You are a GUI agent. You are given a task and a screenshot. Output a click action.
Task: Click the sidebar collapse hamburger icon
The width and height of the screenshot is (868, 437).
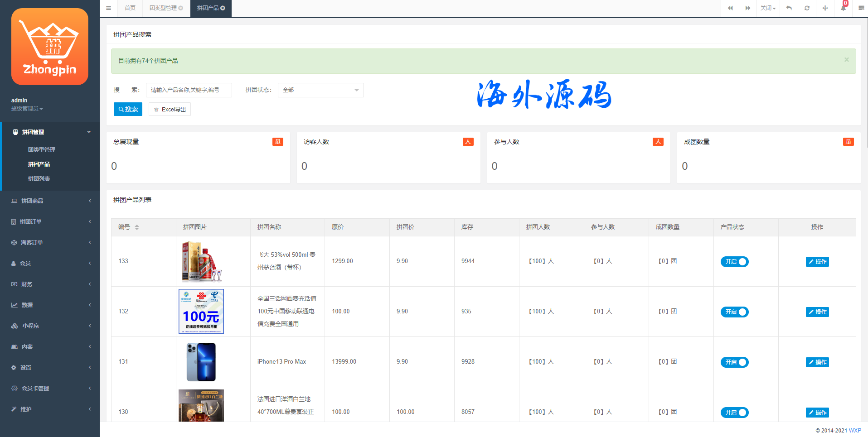coord(108,8)
